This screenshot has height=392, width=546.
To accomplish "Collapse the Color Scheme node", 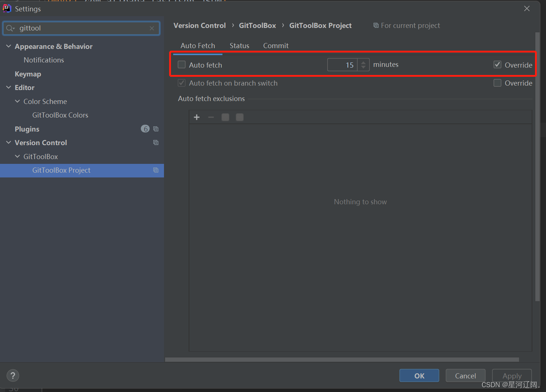I will pos(17,101).
